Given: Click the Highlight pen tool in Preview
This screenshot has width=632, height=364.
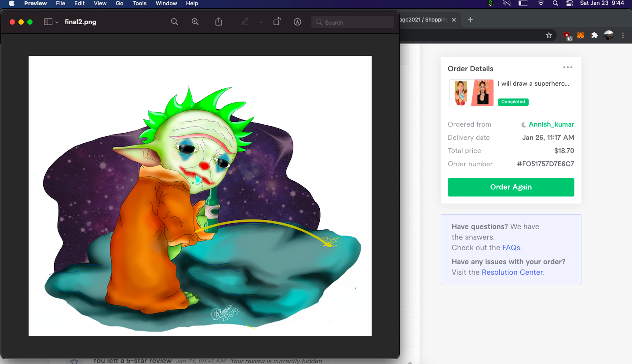Looking at the screenshot, I should (245, 22).
